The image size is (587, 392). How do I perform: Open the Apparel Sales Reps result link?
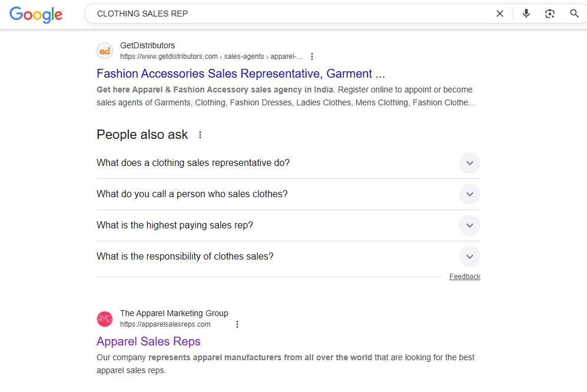148,341
